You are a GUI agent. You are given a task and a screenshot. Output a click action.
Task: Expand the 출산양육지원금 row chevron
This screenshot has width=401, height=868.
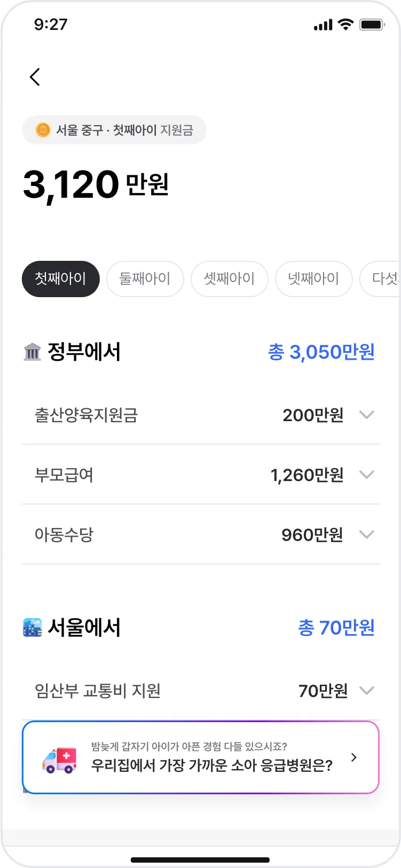[x=366, y=415]
